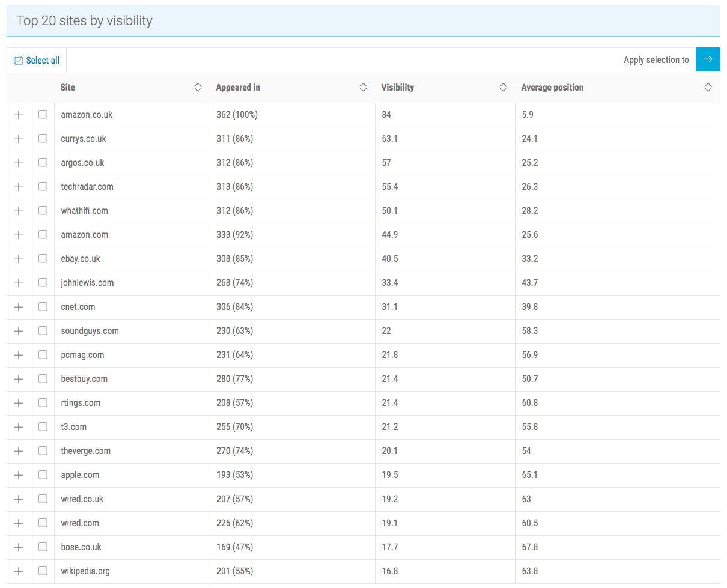Tick the currys.co.uk checkbox

[x=43, y=138]
